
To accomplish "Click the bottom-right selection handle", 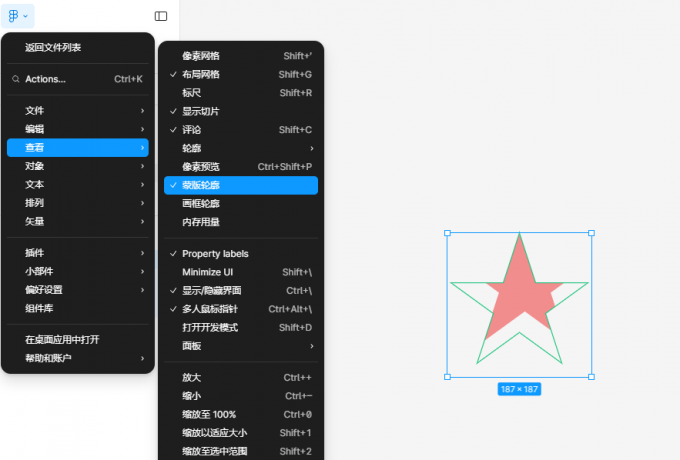I will pos(591,377).
